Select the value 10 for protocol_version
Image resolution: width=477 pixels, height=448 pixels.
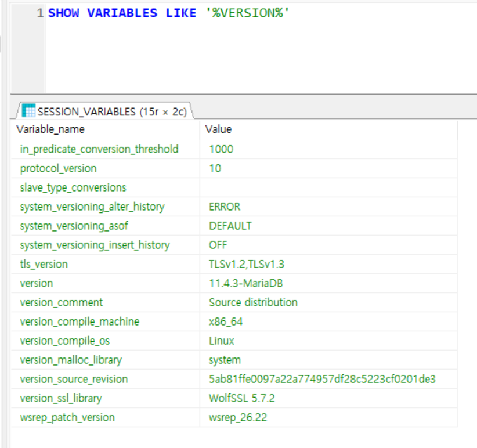(328, 168)
